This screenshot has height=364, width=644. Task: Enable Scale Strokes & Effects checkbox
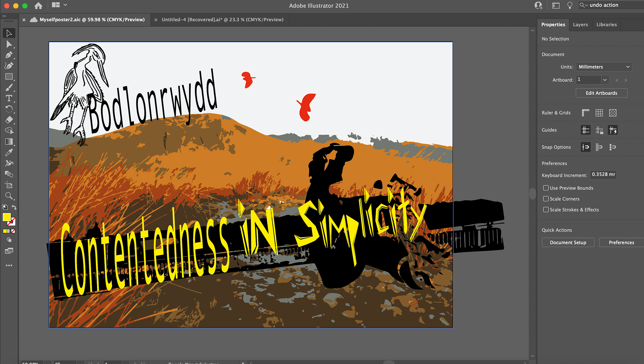point(546,209)
